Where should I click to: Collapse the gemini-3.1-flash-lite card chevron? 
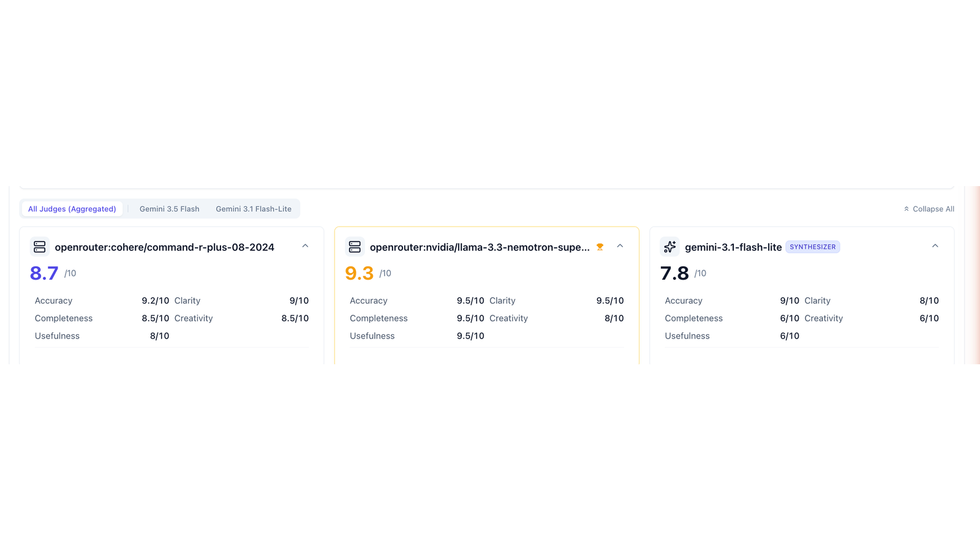[935, 246]
